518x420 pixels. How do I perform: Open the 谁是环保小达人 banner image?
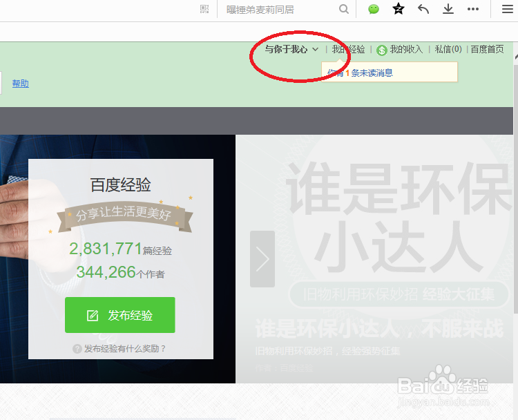(375, 259)
